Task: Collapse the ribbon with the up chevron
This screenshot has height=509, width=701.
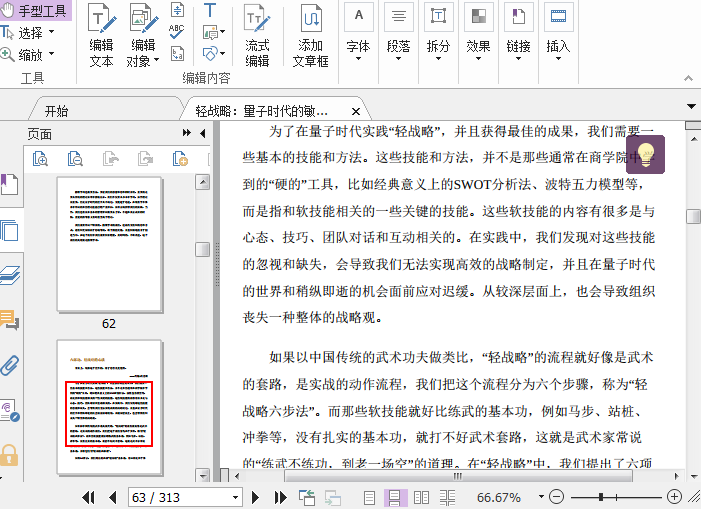Action: pyautogui.click(x=688, y=78)
